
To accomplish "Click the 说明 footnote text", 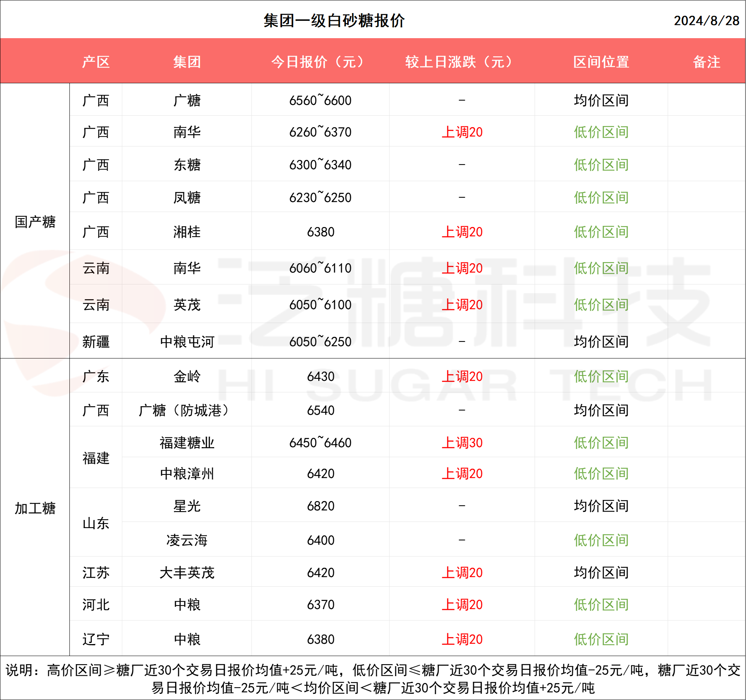I will coord(373,678).
